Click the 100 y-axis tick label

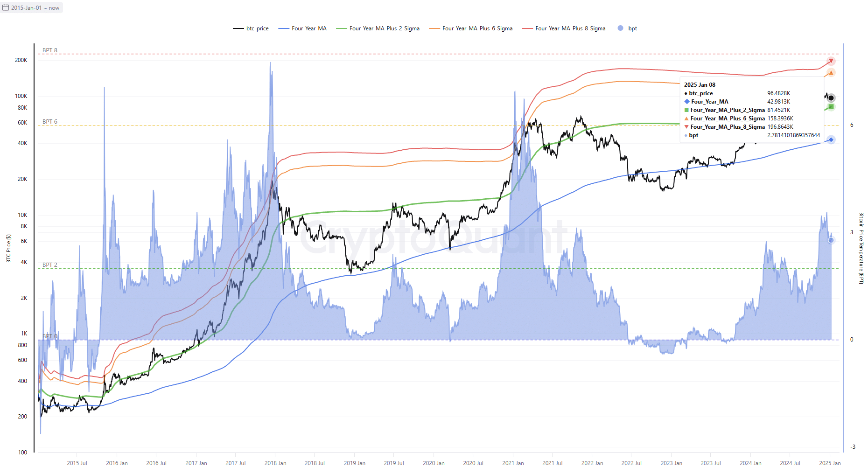pos(22,453)
